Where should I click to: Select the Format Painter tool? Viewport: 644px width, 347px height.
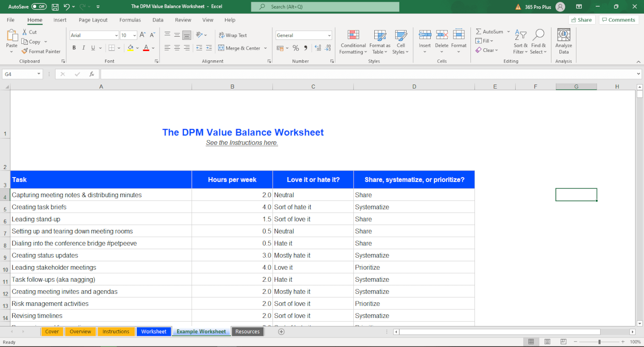(41, 51)
